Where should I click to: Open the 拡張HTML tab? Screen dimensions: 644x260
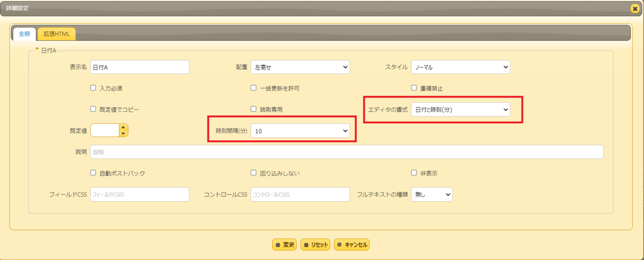pos(56,34)
